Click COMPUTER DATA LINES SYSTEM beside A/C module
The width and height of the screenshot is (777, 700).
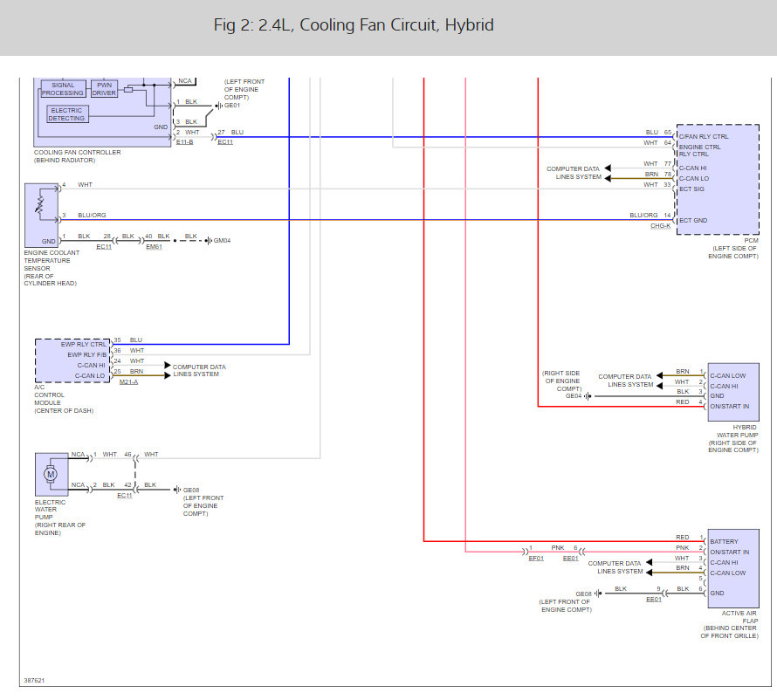pos(199,371)
